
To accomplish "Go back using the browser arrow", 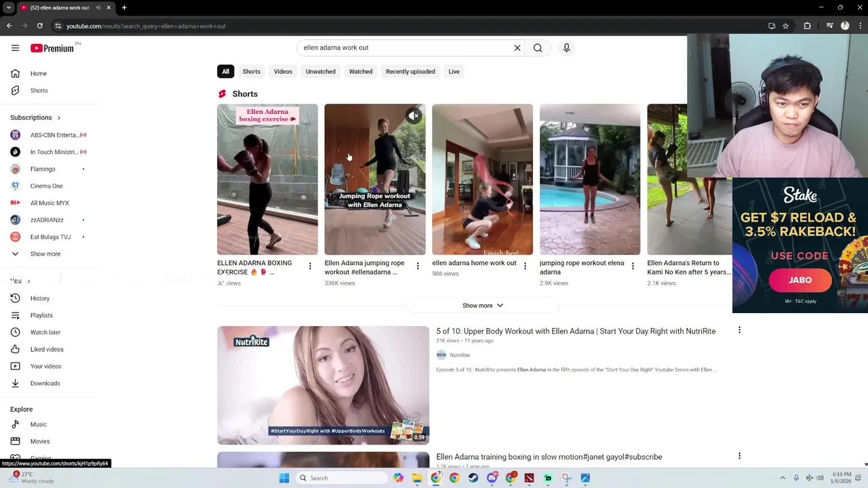I will coord(9,26).
